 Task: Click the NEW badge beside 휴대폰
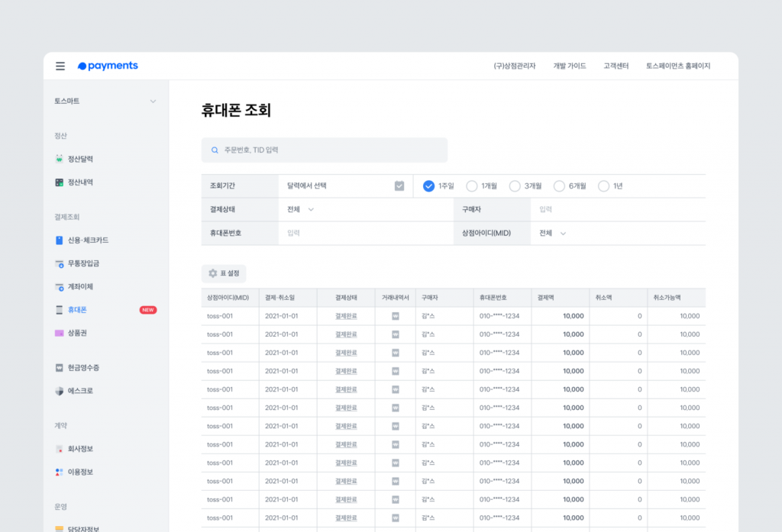(x=148, y=310)
